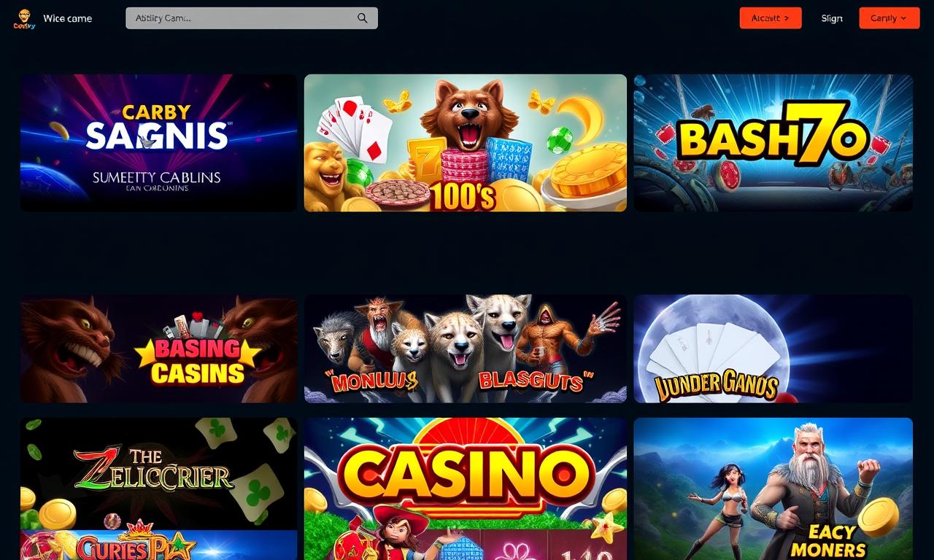This screenshot has width=934, height=560.
Task: Click the magnifying glass search icon
Action: pyautogui.click(x=363, y=18)
